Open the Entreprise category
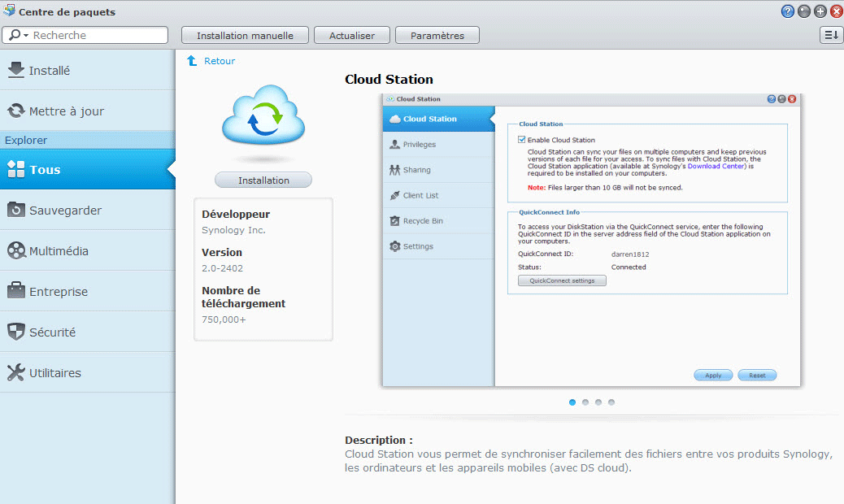Viewport: 844px width, 504px height. (x=88, y=291)
